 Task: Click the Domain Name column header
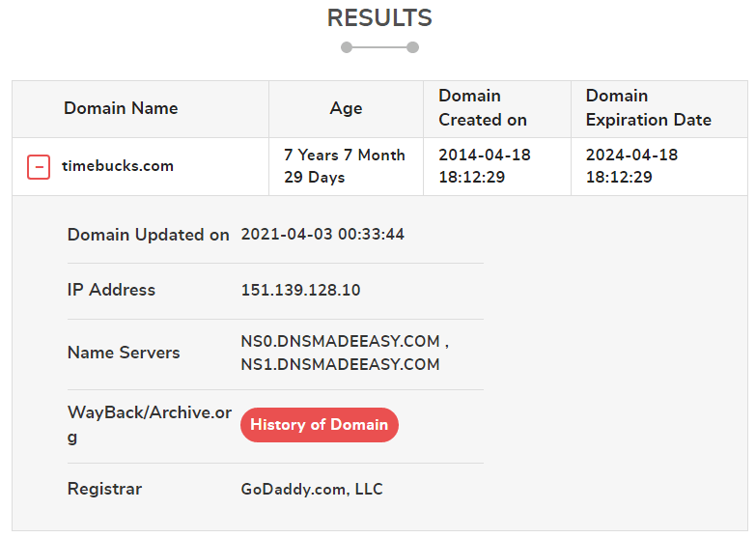[x=121, y=108]
